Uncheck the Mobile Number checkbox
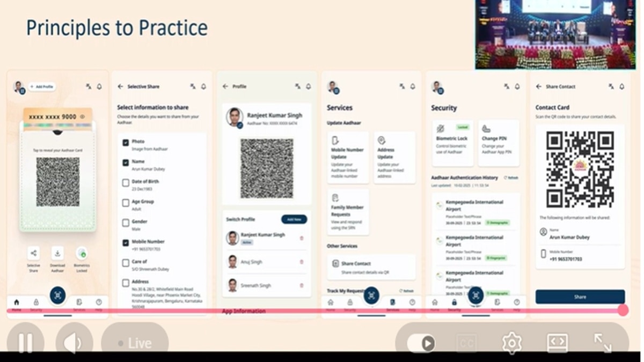644x362 pixels. coord(126,243)
